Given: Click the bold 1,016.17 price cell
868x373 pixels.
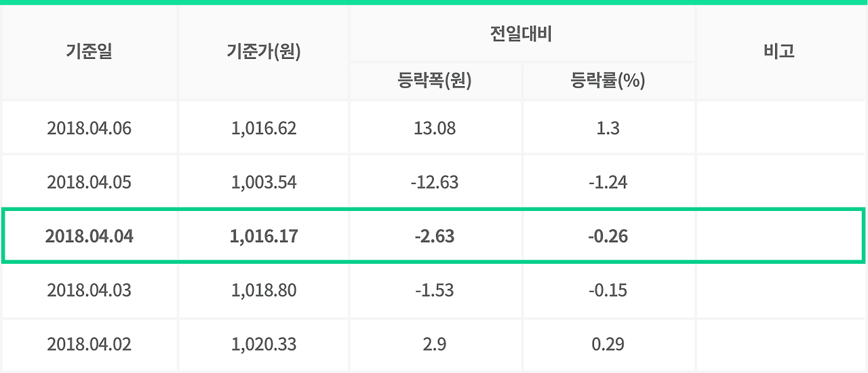Looking at the screenshot, I should [x=264, y=237].
